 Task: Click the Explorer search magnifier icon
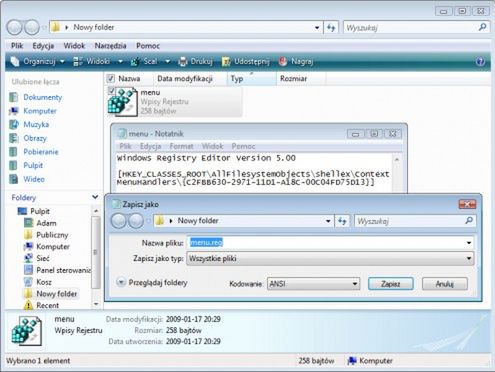tap(482, 27)
